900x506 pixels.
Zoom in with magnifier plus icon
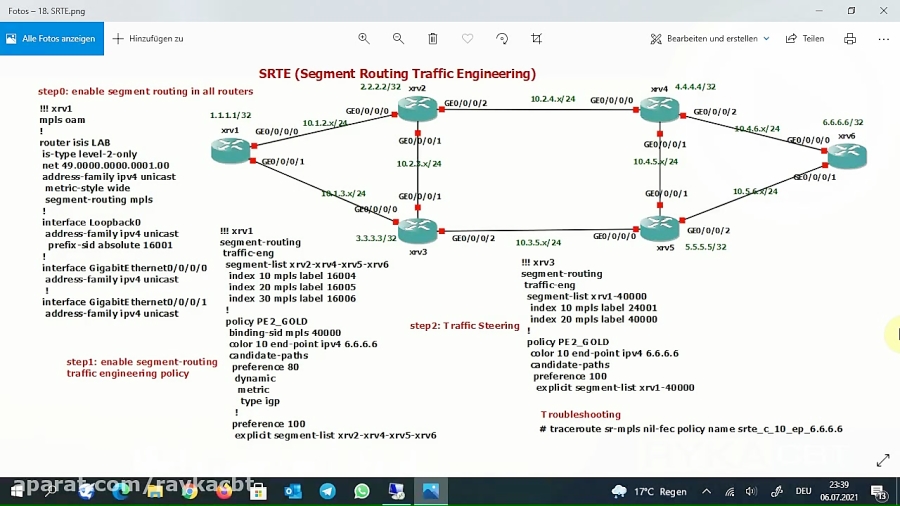point(363,38)
